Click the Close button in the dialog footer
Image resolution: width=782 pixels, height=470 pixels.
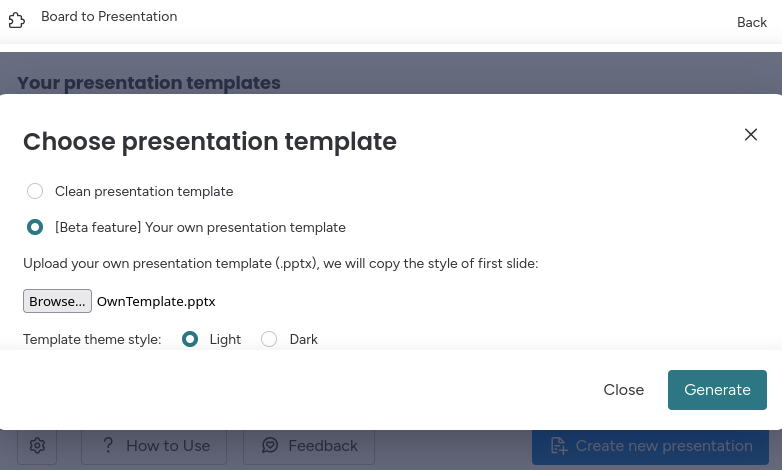[x=623, y=390]
